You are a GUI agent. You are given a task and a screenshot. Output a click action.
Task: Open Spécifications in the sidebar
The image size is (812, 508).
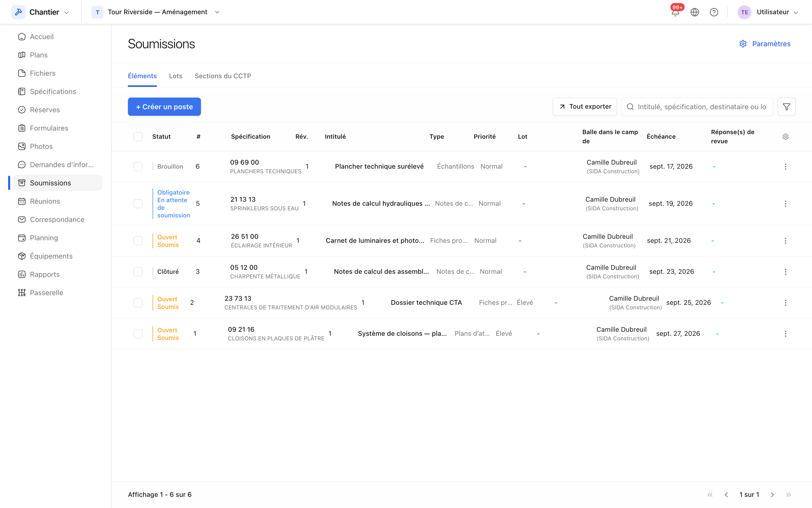[x=58, y=91]
